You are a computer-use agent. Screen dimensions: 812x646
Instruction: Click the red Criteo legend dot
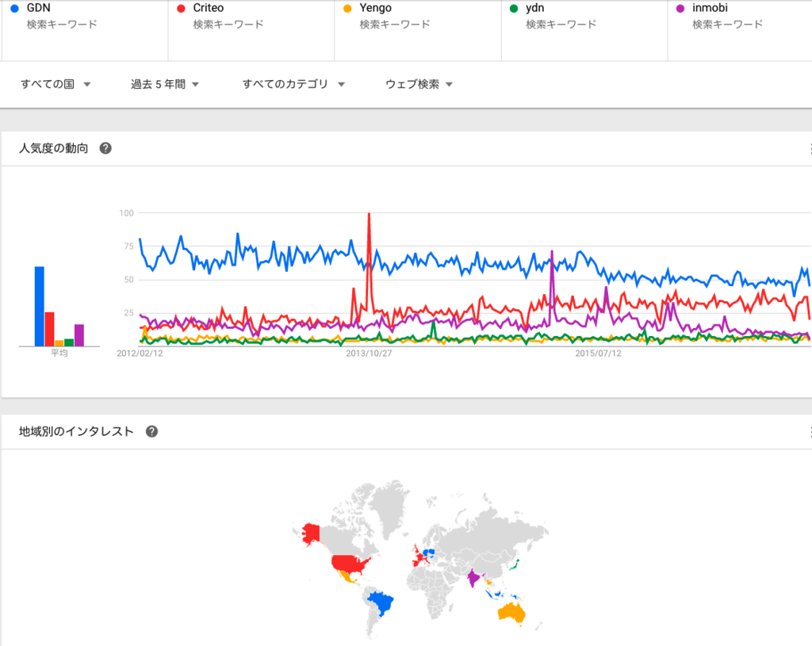[x=182, y=8]
